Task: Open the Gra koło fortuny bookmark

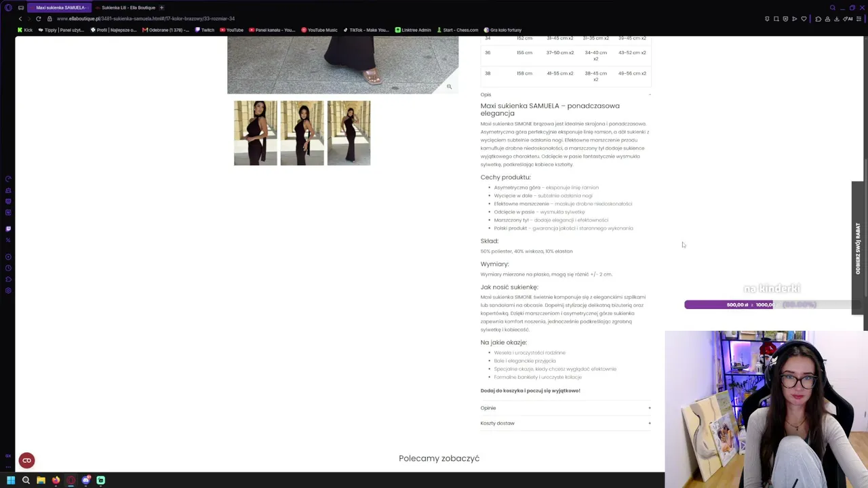Action: point(502,30)
